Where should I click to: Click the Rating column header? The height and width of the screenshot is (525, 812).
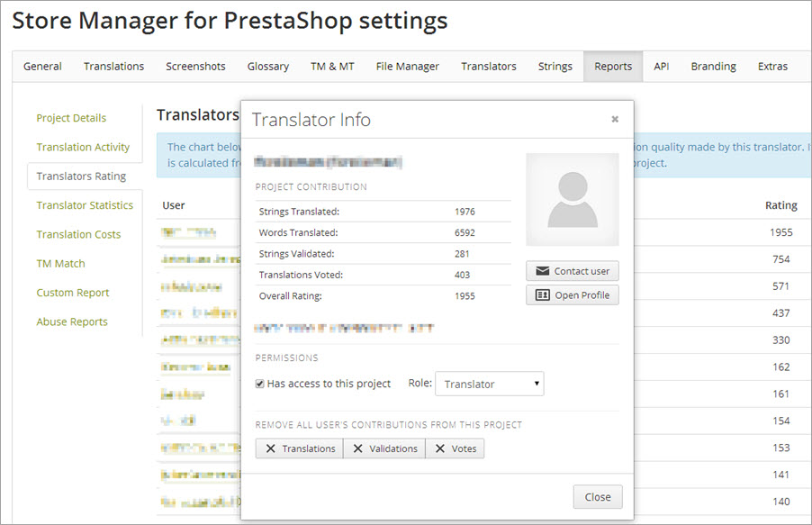pos(780,205)
